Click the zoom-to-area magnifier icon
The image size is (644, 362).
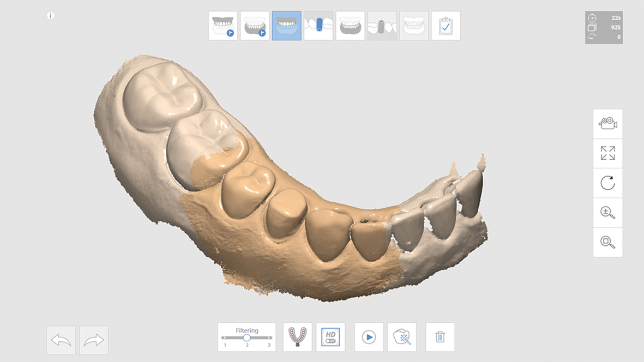608,242
